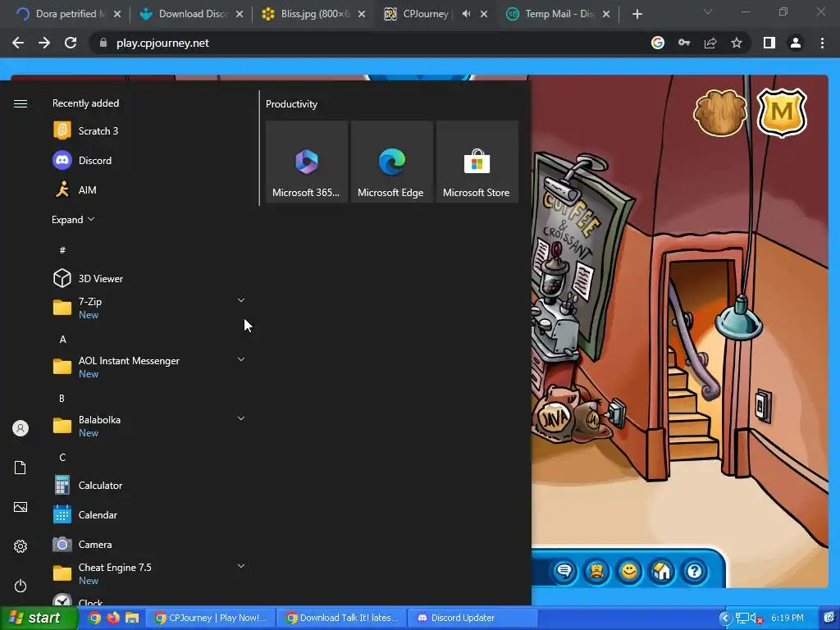Open a new browser tab
Viewport: 840px width, 630px height.
point(637,15)
